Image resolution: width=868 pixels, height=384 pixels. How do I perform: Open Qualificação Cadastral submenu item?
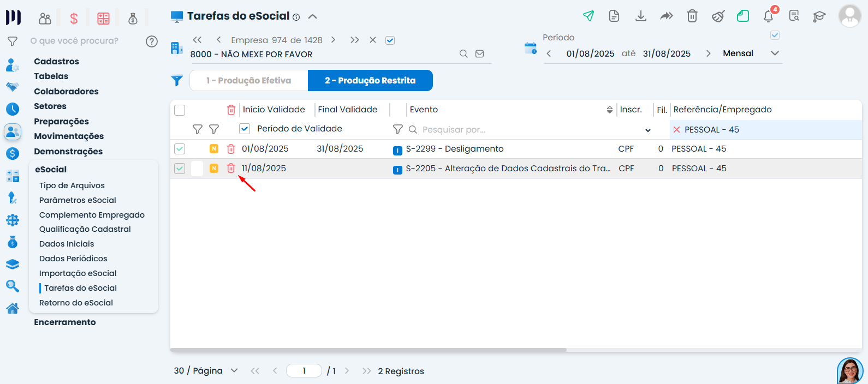(x=85, y=229)
